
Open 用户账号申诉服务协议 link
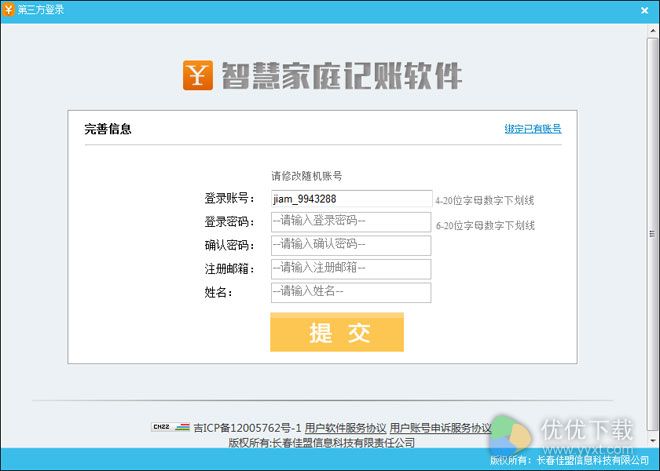click(440, 428)
